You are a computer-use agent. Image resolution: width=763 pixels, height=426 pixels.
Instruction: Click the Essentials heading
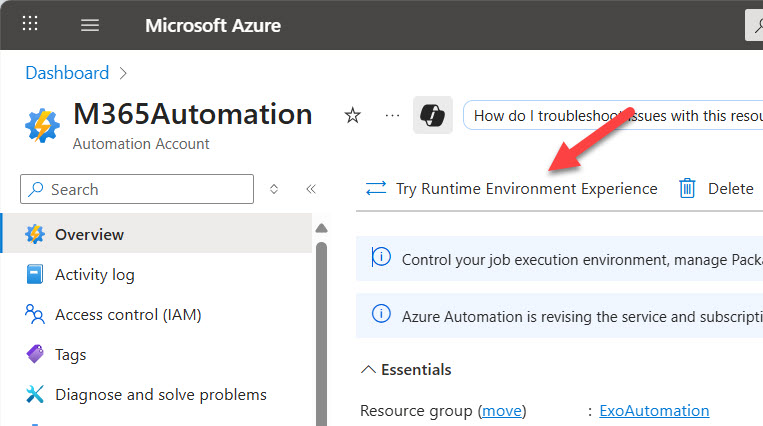[416, 370]
